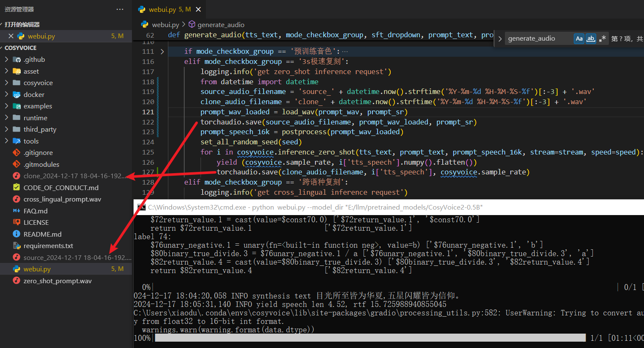Expand the asset folder chevron

(6, 71)
